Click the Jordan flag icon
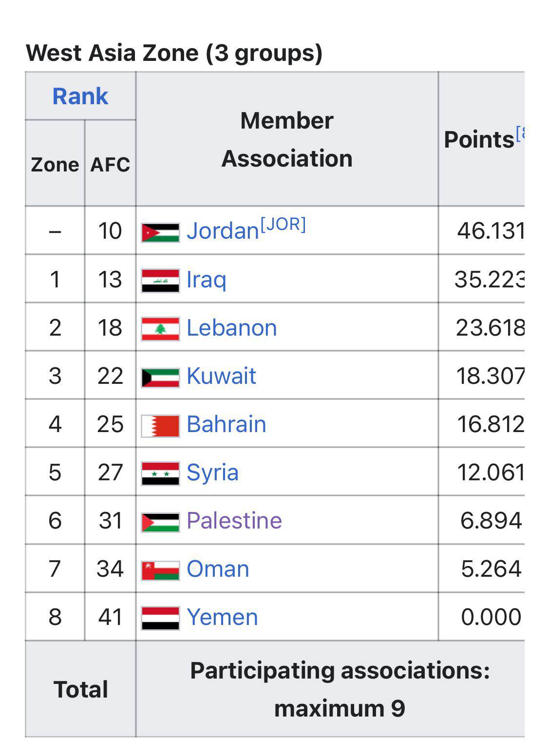548x756 pixels. coord(160,232)
